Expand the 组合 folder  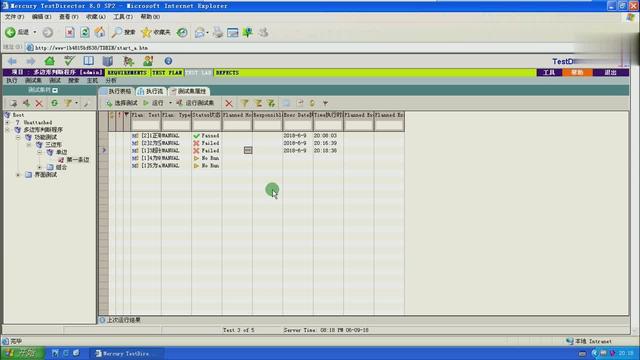[x=40, y=167]
